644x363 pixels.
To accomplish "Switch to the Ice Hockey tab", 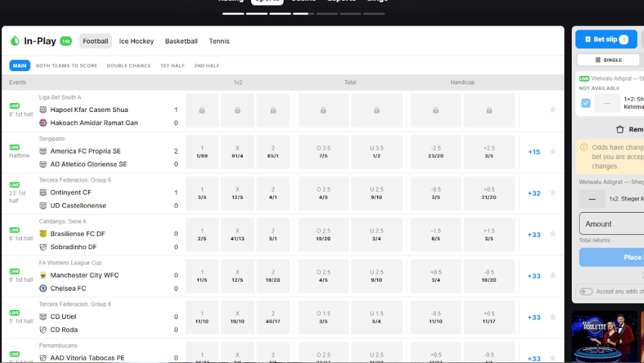I will pos(136,41).
